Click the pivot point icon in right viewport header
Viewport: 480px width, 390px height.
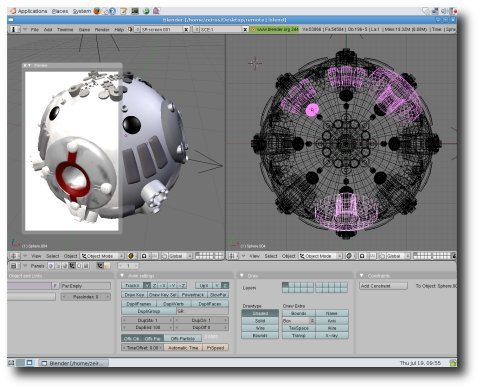362,256
